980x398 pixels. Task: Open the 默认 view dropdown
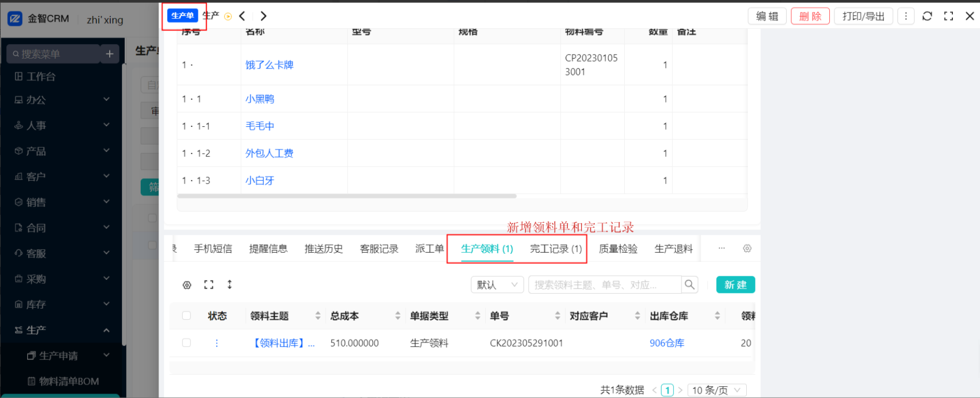coord(497,284)
